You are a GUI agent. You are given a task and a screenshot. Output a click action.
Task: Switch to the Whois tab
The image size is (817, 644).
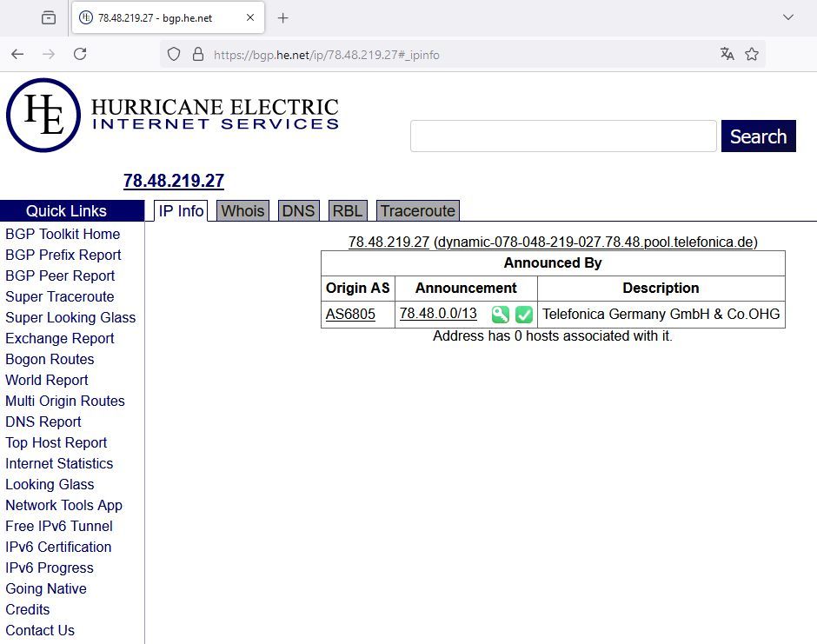tap(242, 211)
